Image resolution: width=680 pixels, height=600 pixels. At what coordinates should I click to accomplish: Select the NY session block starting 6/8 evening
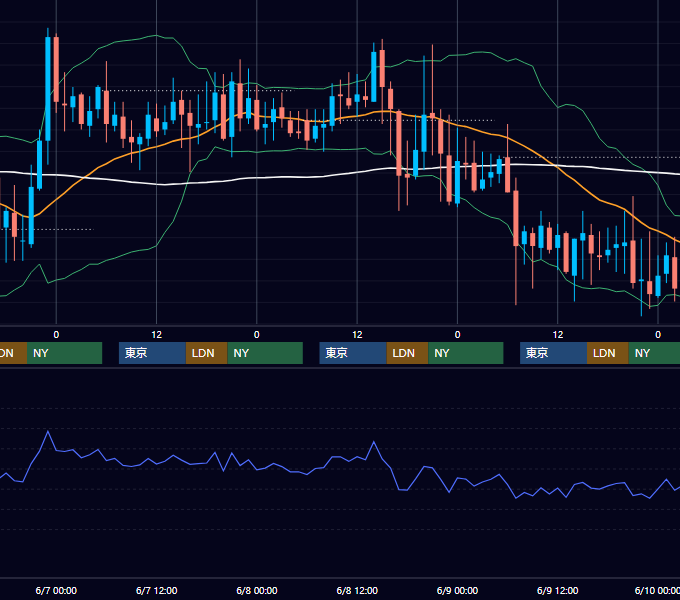pyautogui.click(x=466, y=353)
